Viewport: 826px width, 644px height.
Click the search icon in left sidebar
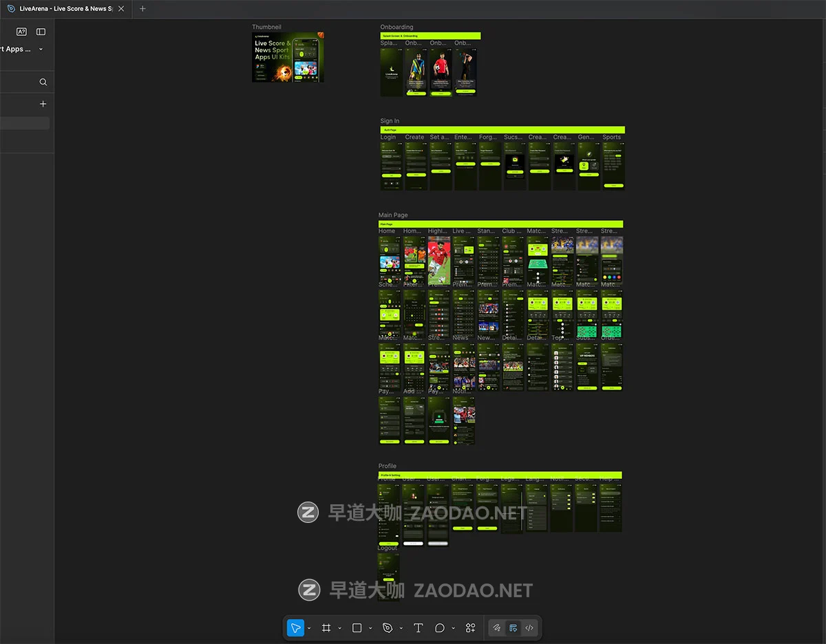[x=43, y=82]
